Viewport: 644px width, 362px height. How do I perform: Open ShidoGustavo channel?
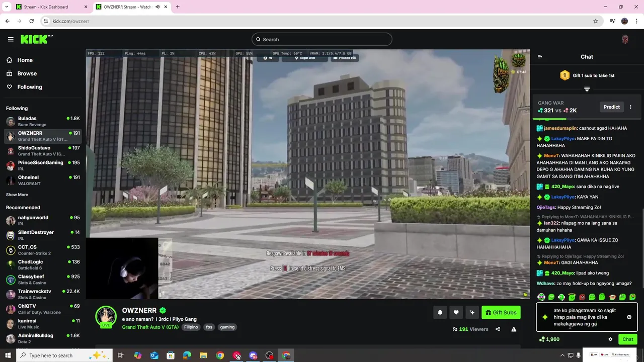(x=43, y=151)
